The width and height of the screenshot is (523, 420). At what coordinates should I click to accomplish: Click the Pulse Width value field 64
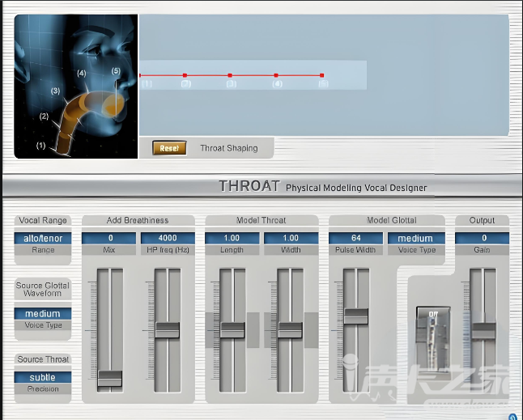tap(356, 238)
